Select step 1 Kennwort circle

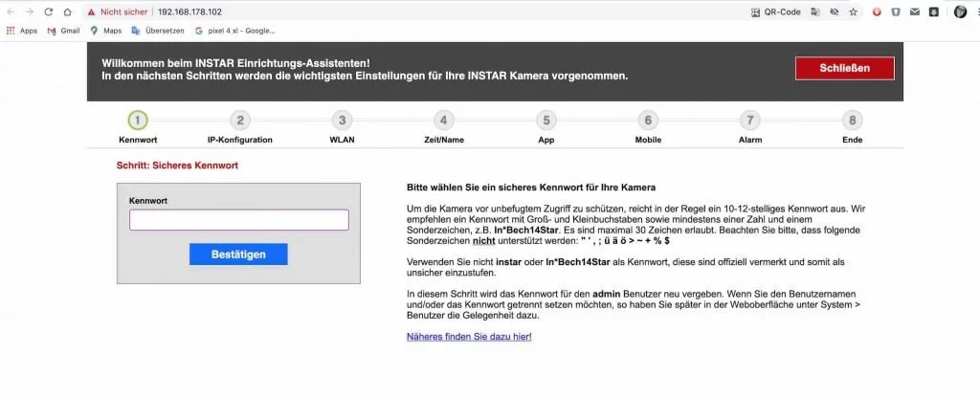(138, 120)
